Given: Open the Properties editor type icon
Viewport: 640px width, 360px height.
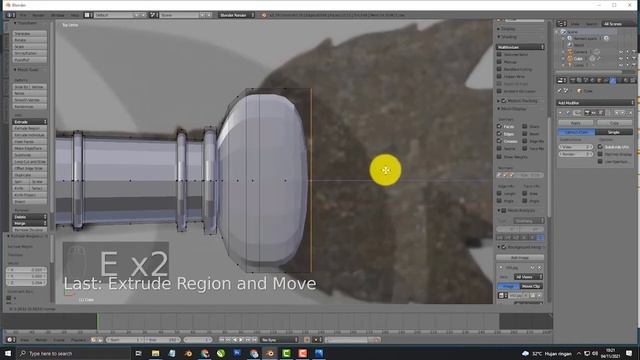Looking at the screenshot, I should (562, 80).
